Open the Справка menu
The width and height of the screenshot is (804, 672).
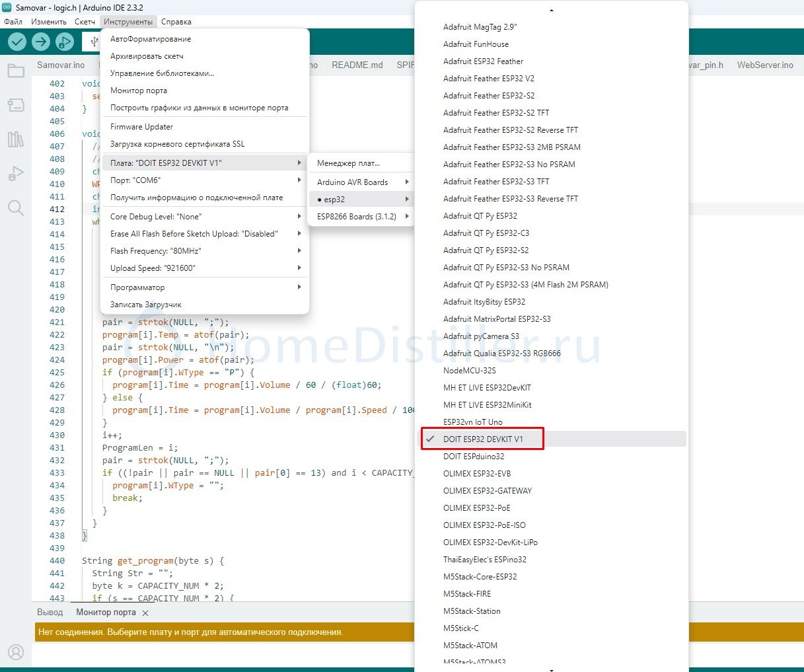[x=176, y=22]
